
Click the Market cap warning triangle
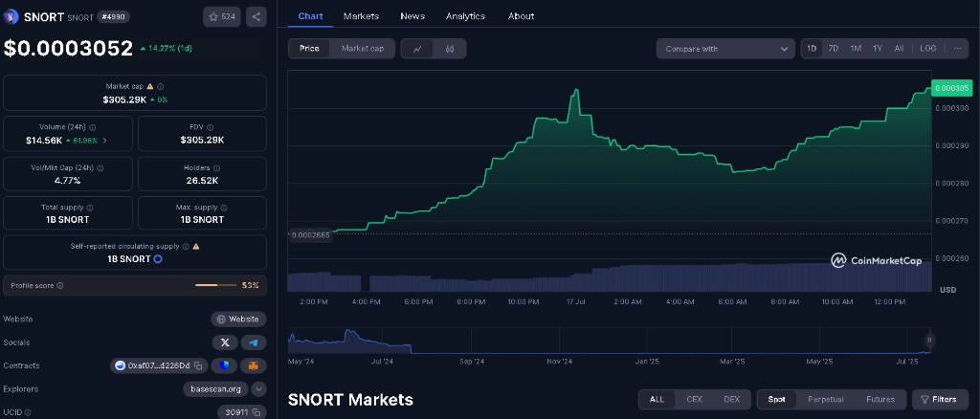click(x=150, y=87)
